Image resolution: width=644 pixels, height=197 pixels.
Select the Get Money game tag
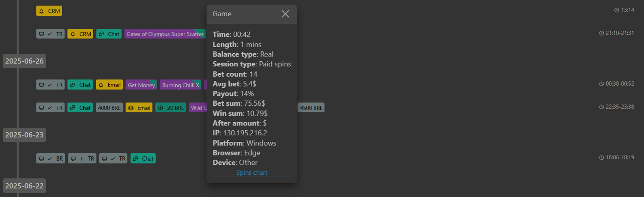[141, 85]
